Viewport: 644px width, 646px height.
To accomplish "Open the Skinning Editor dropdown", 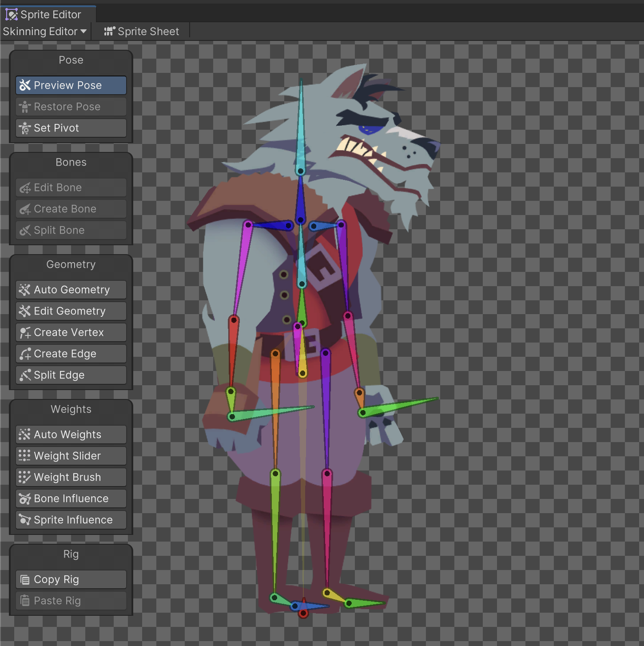I will click(x=44, y=32).
